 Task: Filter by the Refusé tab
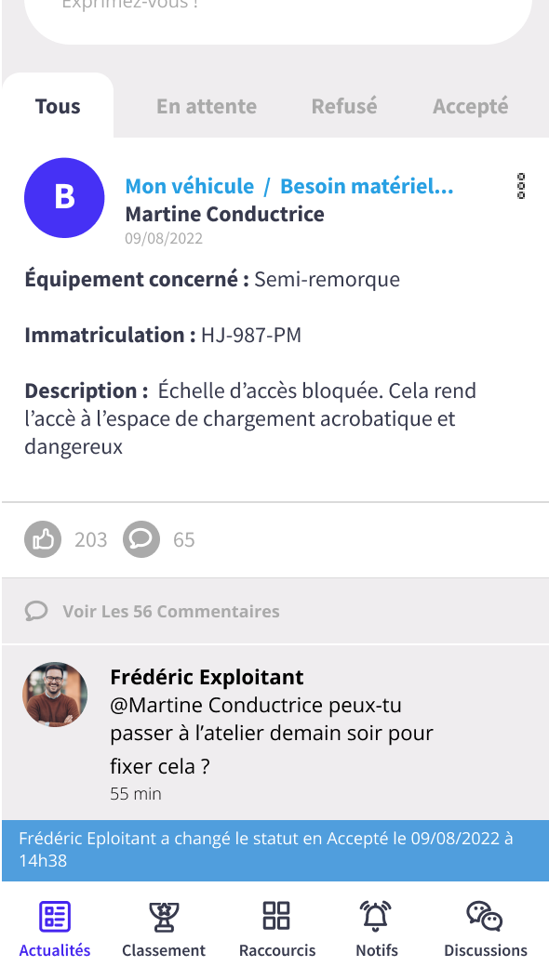tap(344, 106)
